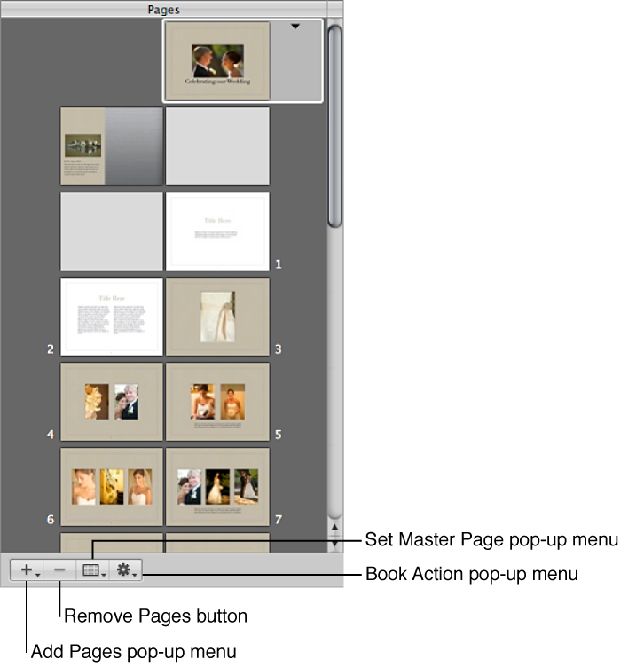The width and height of the screenshot is (644, 667).
Task: Select page 2 two-column text thumbnail
Action: 112,317
